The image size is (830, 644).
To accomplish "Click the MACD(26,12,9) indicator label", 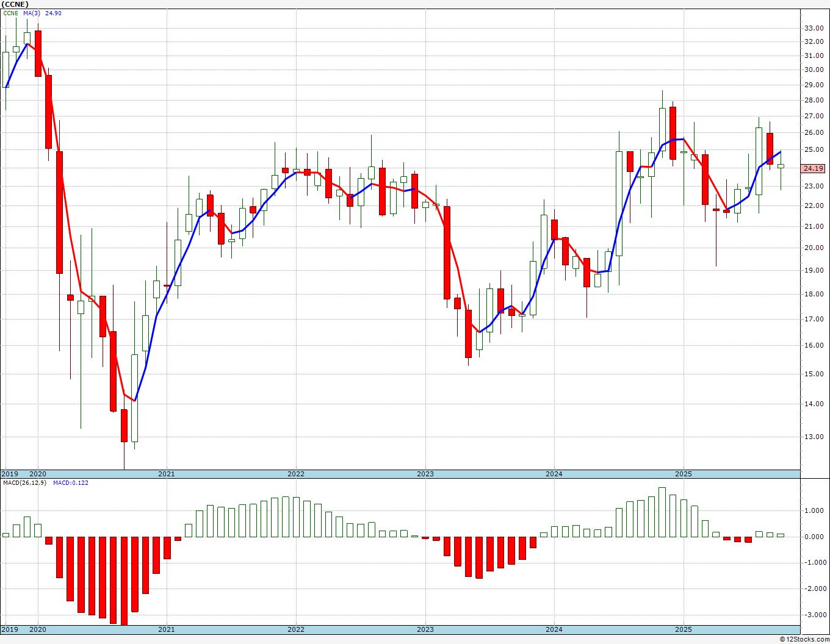I will pyautogui.click(x=24, y=483).
